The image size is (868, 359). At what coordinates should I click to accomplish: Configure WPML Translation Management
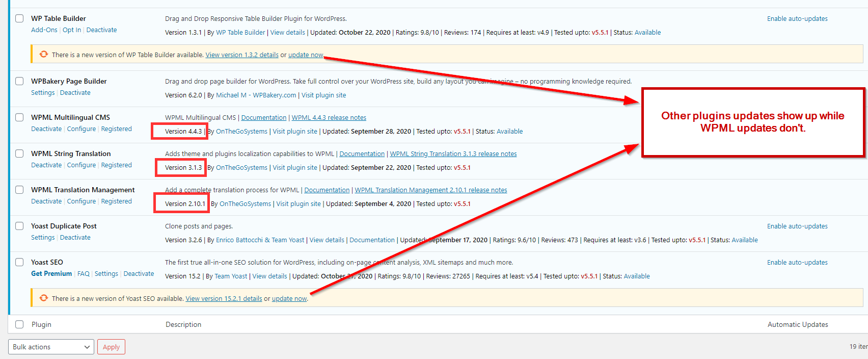point(82,201)
